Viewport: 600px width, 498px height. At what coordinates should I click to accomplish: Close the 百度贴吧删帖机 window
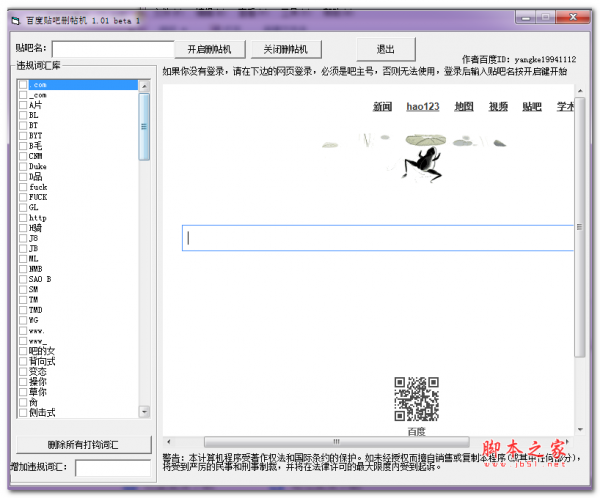[573, 17]
